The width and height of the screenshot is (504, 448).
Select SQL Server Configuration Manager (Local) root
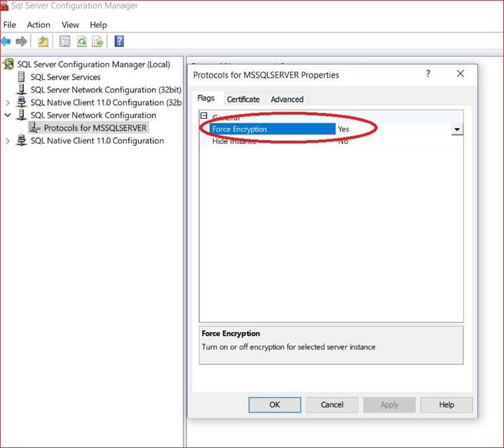(94, 64)
